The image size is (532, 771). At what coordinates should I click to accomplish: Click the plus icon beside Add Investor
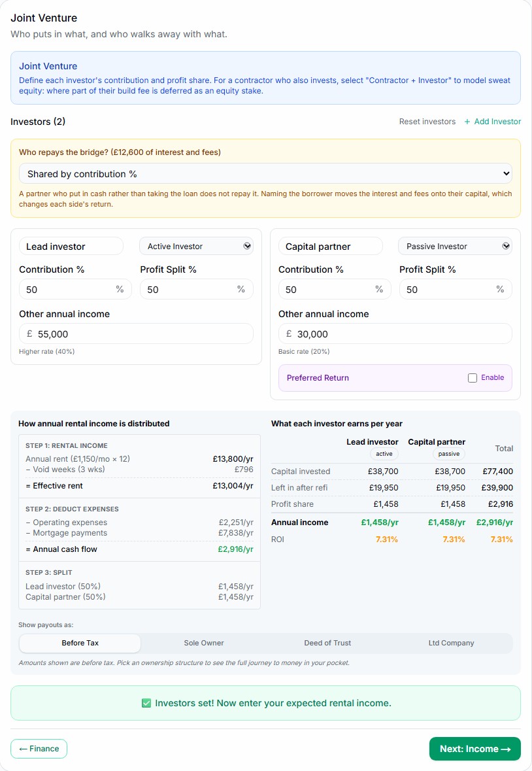click(x=467, y=122)
